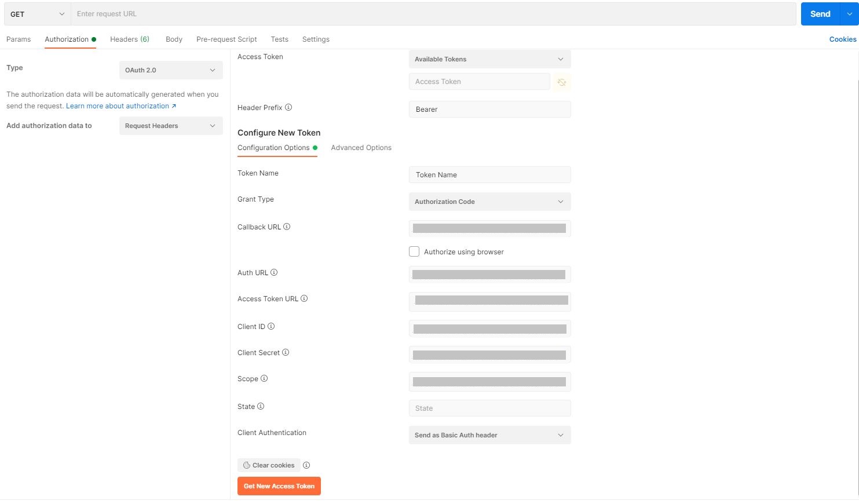This screenshot has height=504, width=859.
Task: Click the Scope info icon
Action: click(264, 378)
